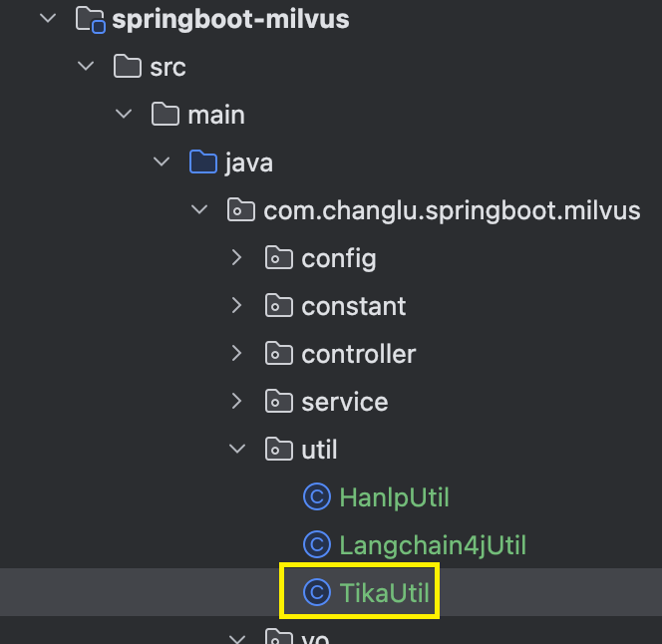Click the src folder icon

coord(127,67)
